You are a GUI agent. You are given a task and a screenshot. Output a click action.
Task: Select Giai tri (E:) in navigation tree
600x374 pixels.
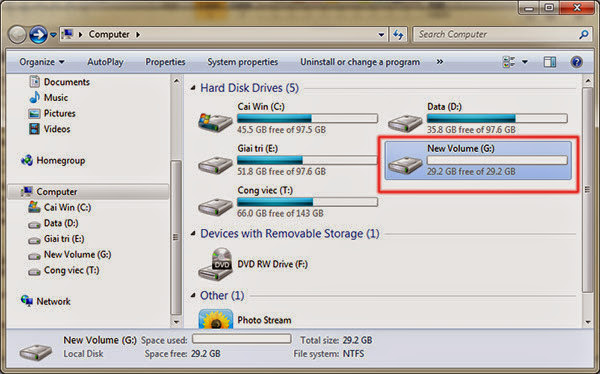64,239
